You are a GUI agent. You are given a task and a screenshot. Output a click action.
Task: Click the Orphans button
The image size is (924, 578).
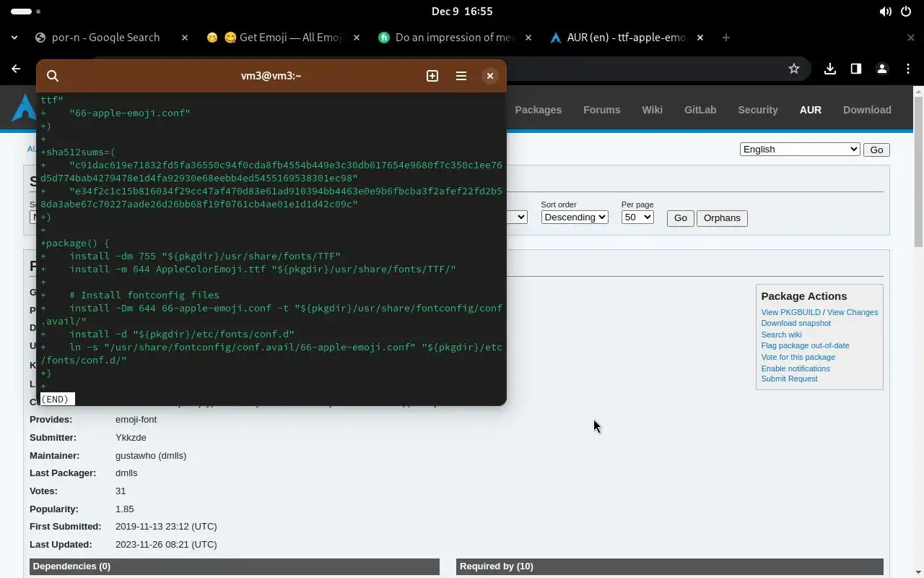[x=722, y=217]
